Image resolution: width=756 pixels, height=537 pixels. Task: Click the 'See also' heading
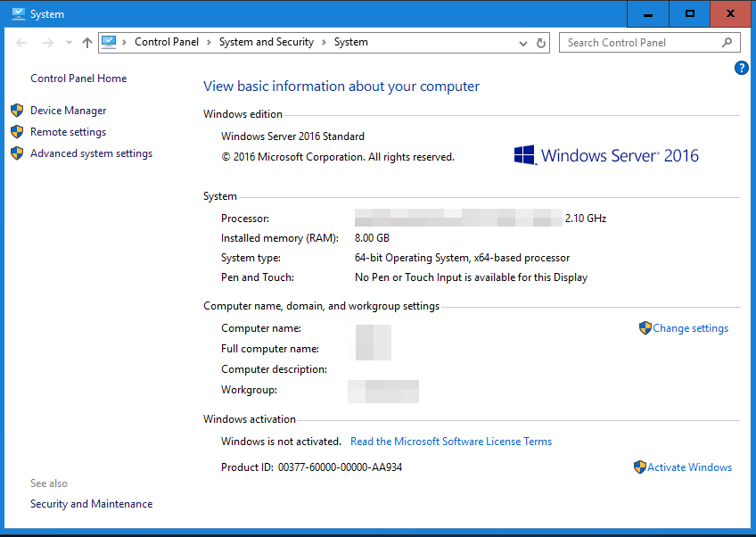[x=49, y=483]
